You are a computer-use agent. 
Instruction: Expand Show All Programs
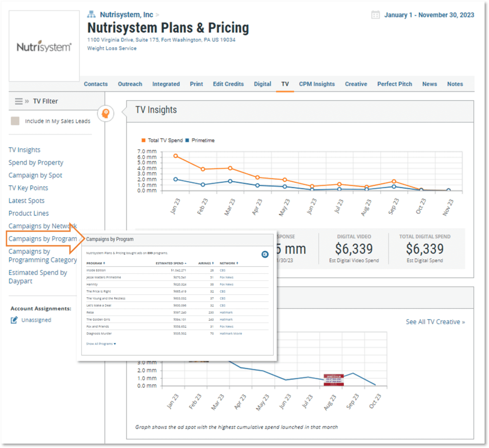pyautogui.click(x=101, y=344)
